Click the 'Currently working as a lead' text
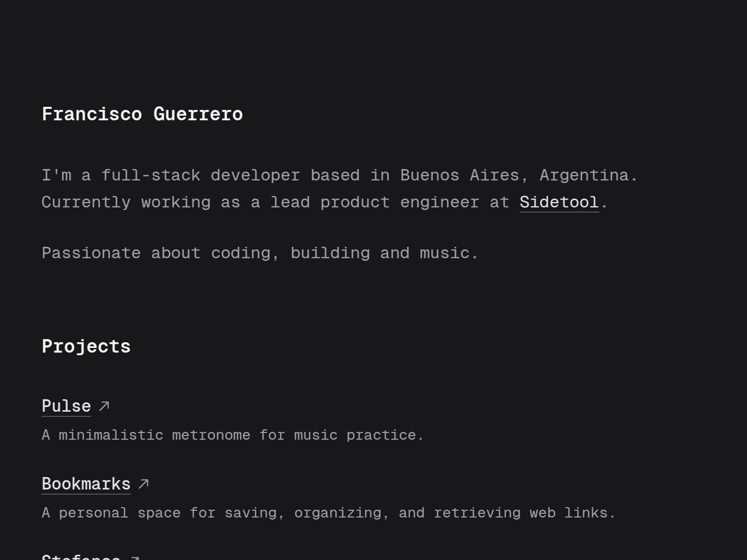 pos(176,202)
